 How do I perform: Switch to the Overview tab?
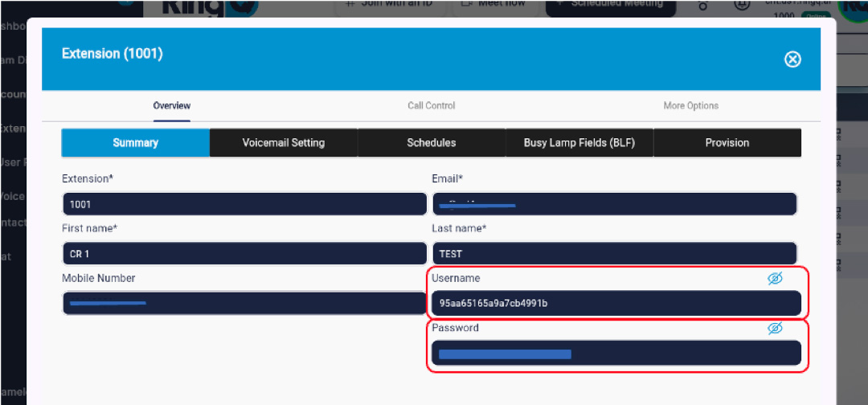pyautogui.click(x=172, y=106)
